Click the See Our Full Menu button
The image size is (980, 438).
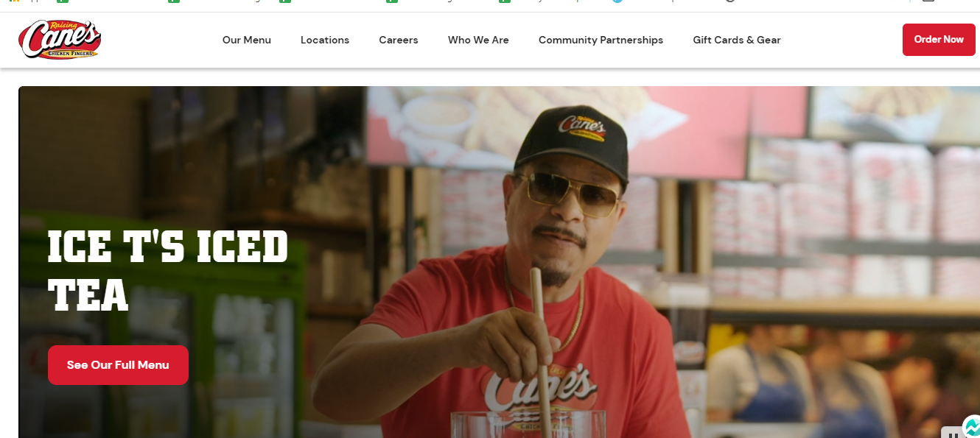(x=118, y=365)
